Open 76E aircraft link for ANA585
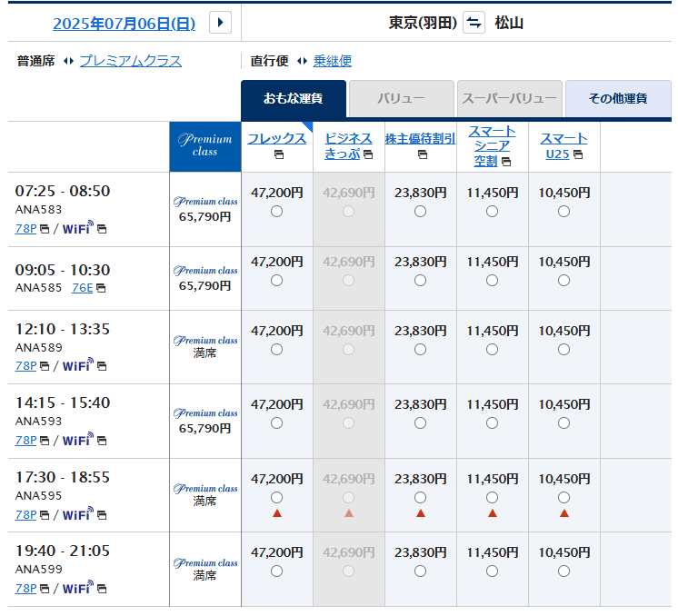The image size is (678, 616). coord(82,288)
